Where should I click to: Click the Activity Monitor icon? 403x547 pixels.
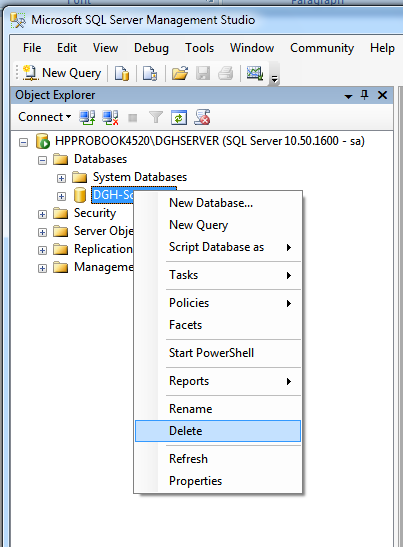(255, 73)
